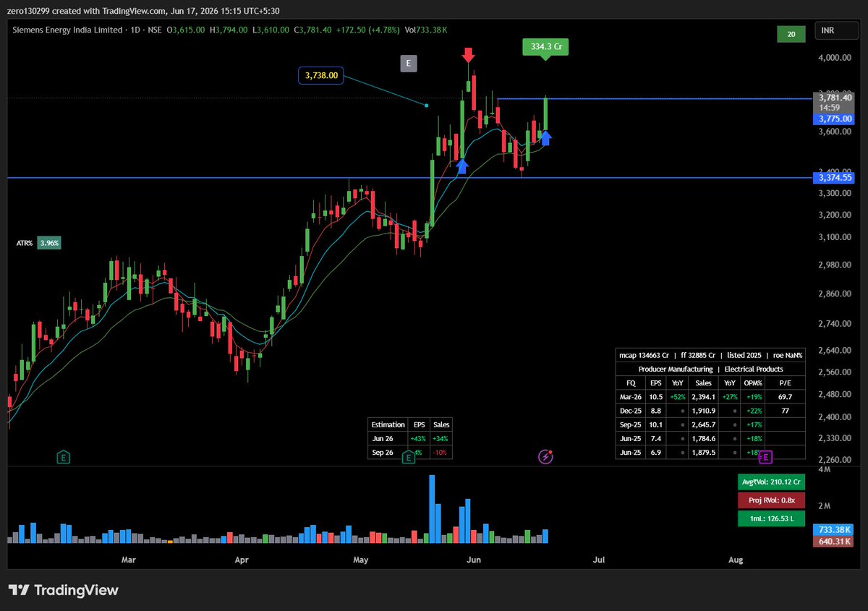Click the gray E earnings marker above chart
Screen dimensions: 868x611
point(408,64)
